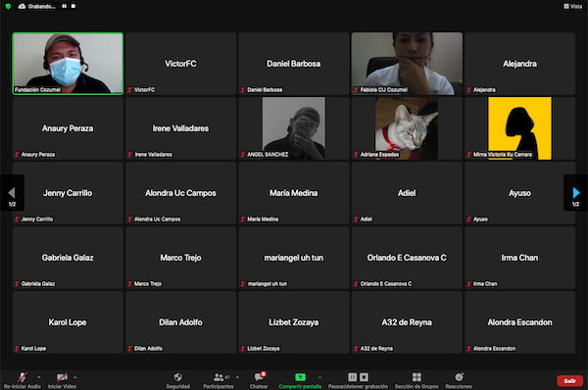Open the Participantes panel icon
This screenshot has height=390, width=588.
tap(219, 377)
